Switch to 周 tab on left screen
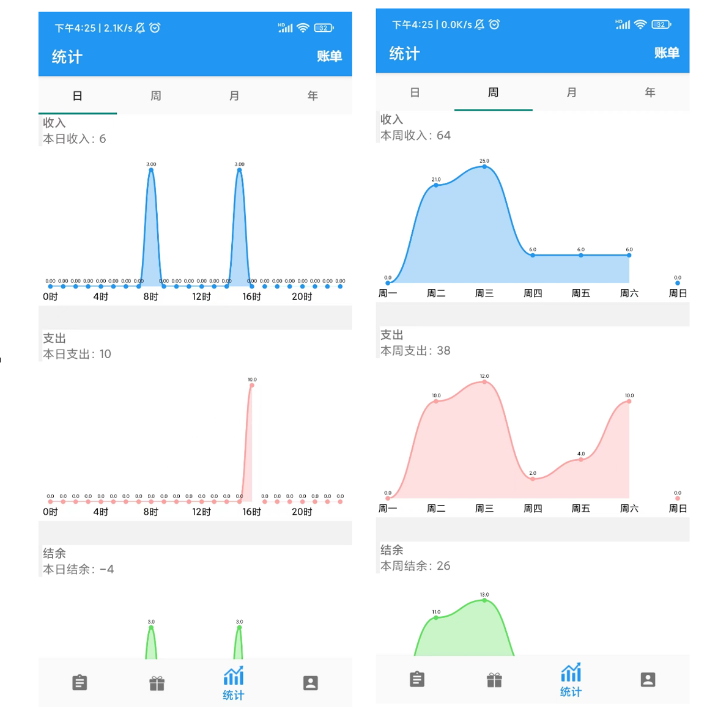 click(156, 96)
